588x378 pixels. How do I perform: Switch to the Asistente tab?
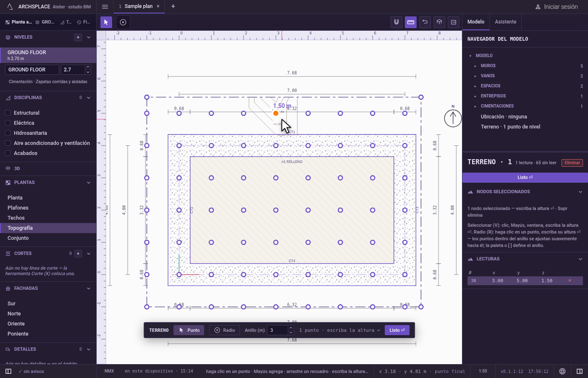(x=505, y=22)
